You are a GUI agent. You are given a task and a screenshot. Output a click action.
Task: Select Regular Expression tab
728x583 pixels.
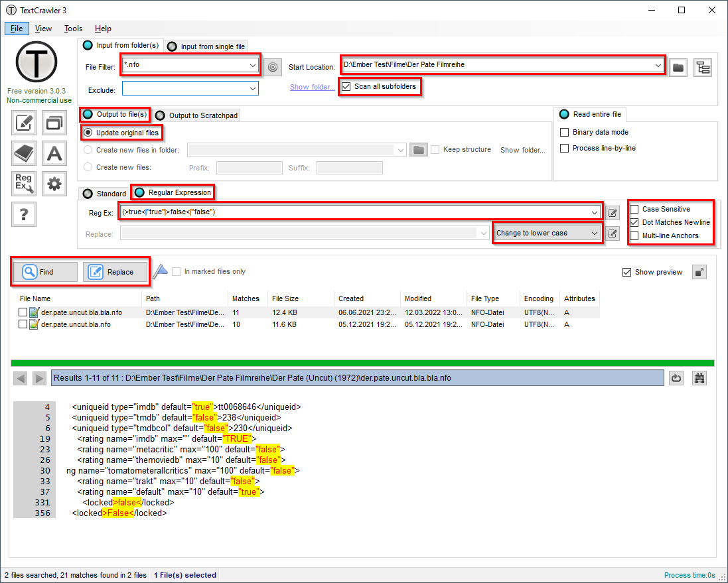point(173,192)
